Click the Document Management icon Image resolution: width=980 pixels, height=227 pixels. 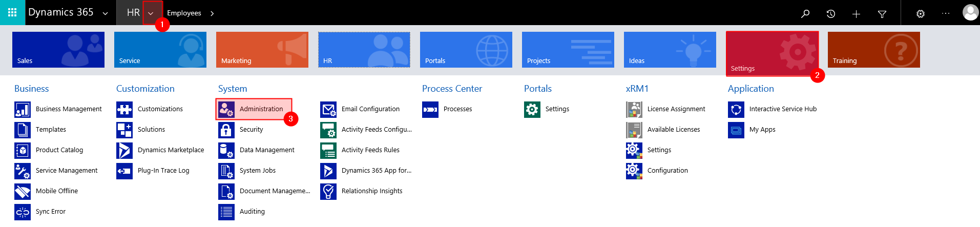[226, 192]
